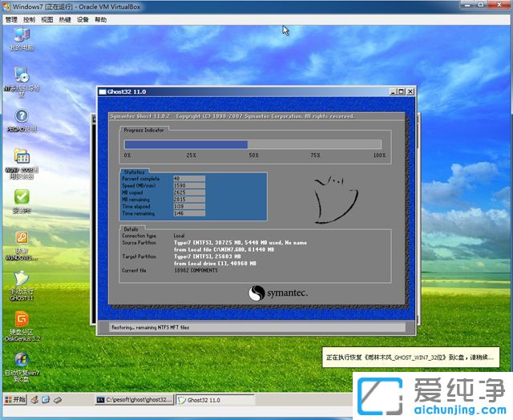Minimize the VirtualBox window
Screen dimensions: 513x420
pos(468,5)
